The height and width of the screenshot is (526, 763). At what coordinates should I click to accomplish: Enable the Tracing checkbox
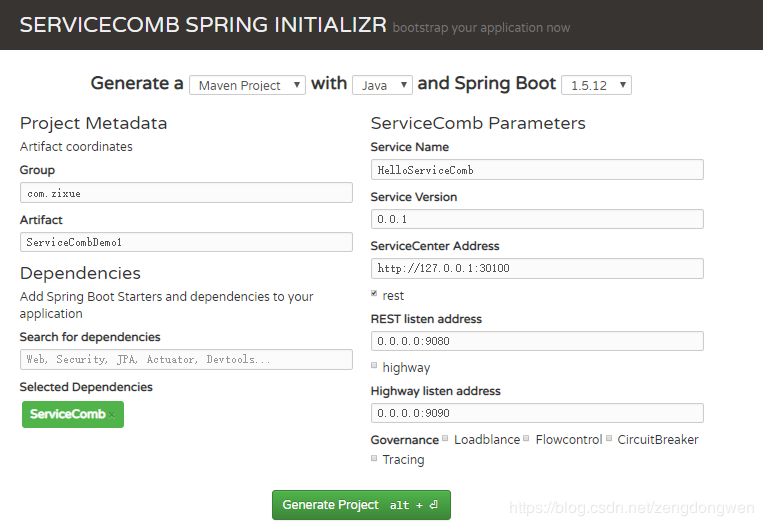click(x=375, y=459)
